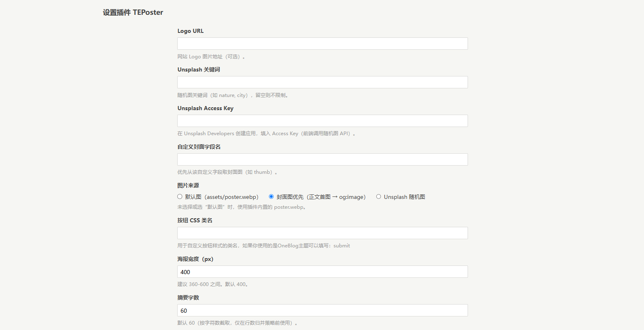This screenshot has width=644, height=330.
Task: Focus the 自定义封面字段名 input field
Action: [322, 159]
